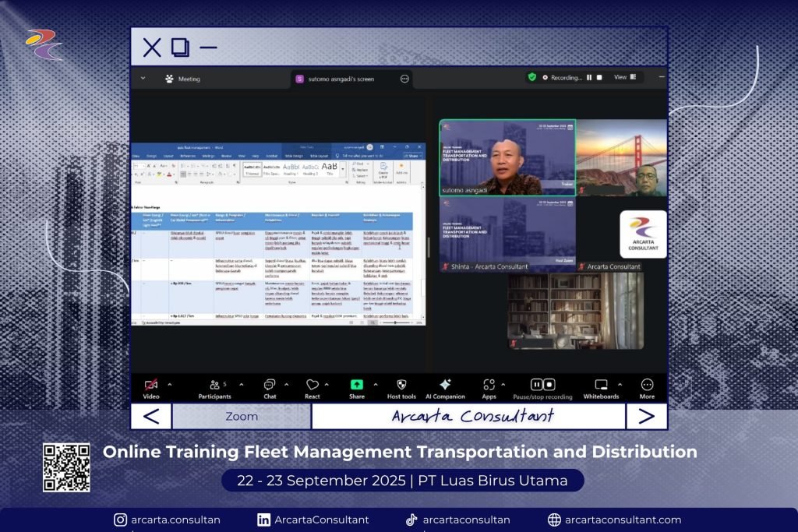This screenshot has width=798, height=532.
Task: Click the green encryption shield icon
Action: (532, 77)
